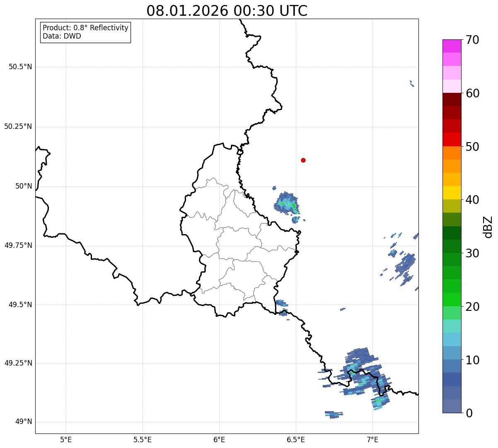Viewport: 498px width, 448px height.
Task: Click the colorbar tick label 30
Action: pyautogui.click(x=472, y=253)
